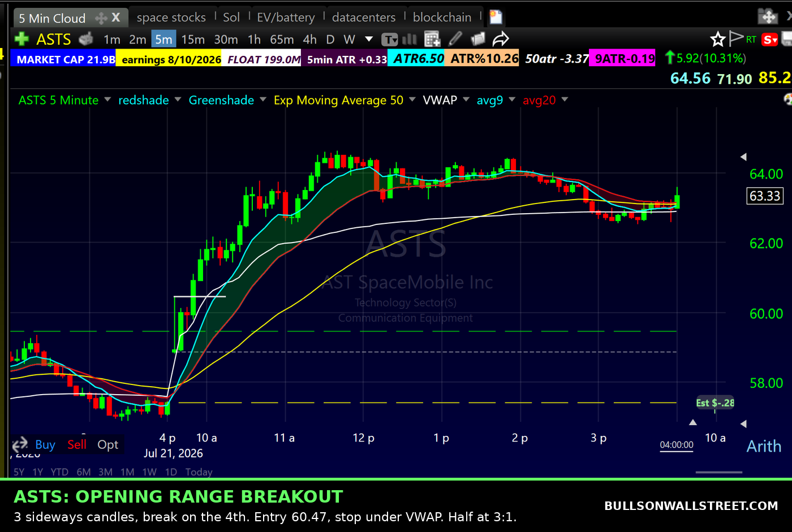Viewport: 792px width, 532px height.
Task: Click the 04:00:00 time link
Action: 677,445
